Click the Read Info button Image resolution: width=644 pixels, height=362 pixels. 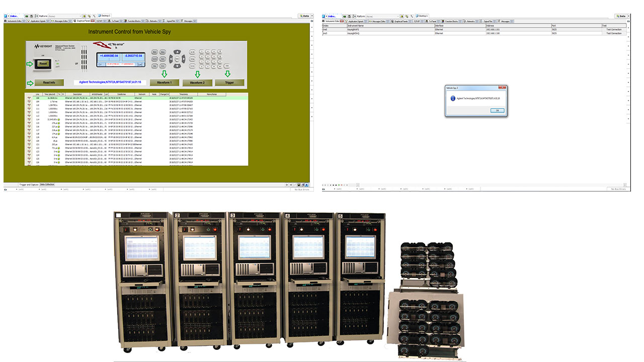click(x=49, y=82)
